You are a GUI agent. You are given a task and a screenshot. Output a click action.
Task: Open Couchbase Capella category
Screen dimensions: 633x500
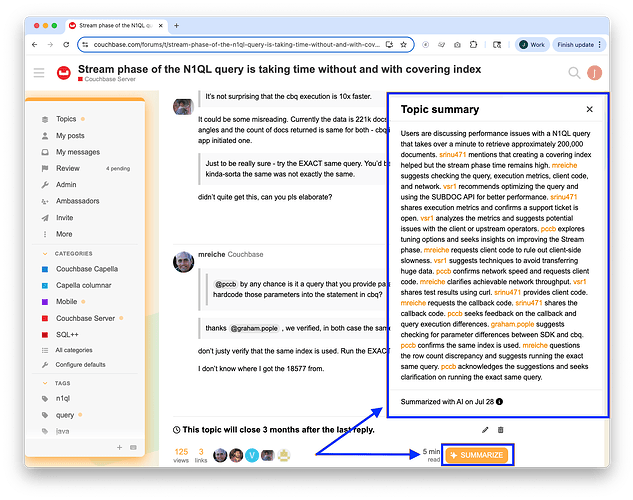coord(87,269)
